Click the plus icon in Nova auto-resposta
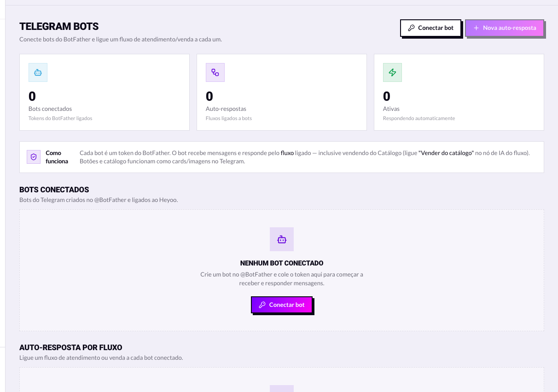Image resolution: width=558 pixels, height=392 pixels. tap(476, 28)
